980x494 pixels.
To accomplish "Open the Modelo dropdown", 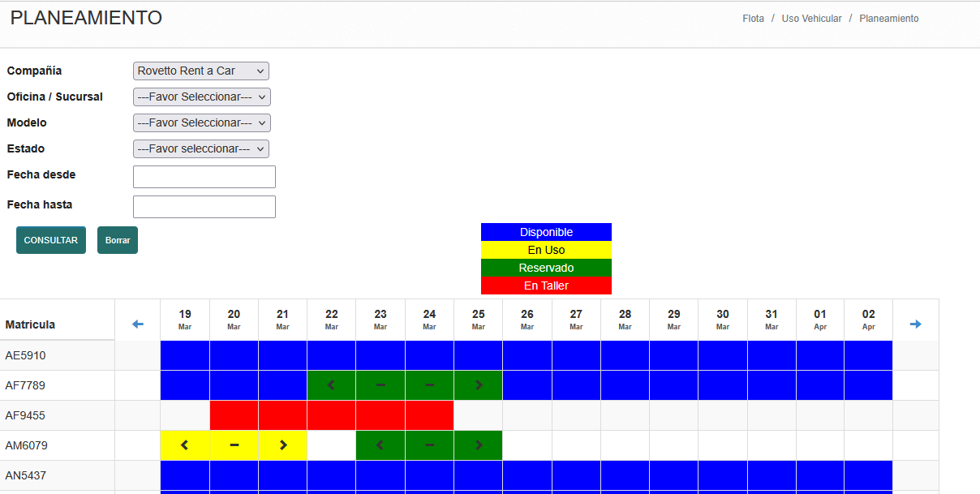I will [202, 123].
